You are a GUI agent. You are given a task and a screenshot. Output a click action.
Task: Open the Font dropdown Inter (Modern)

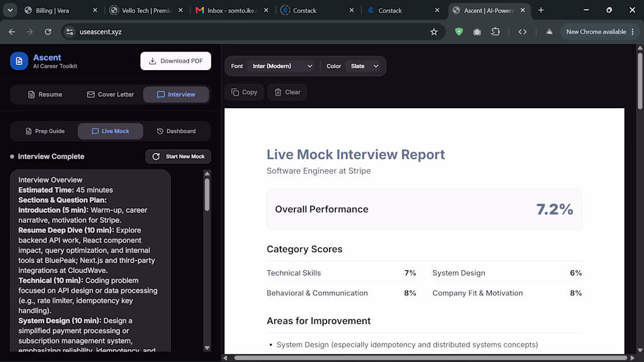tap(282, 66)
